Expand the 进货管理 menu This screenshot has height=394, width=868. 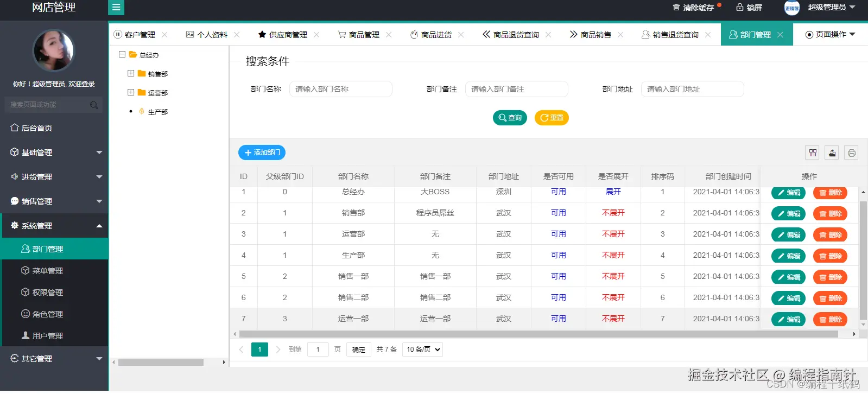[x=54, y=177]
